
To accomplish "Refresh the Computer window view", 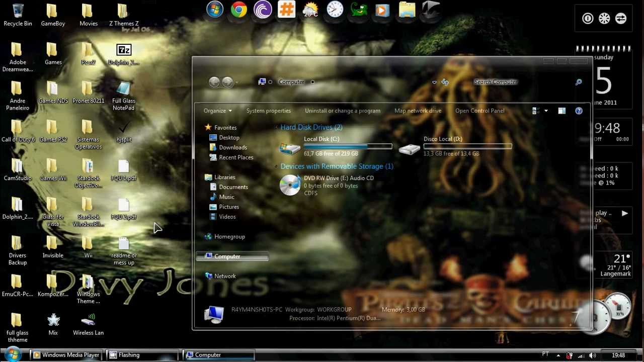I will coord(445,82).
